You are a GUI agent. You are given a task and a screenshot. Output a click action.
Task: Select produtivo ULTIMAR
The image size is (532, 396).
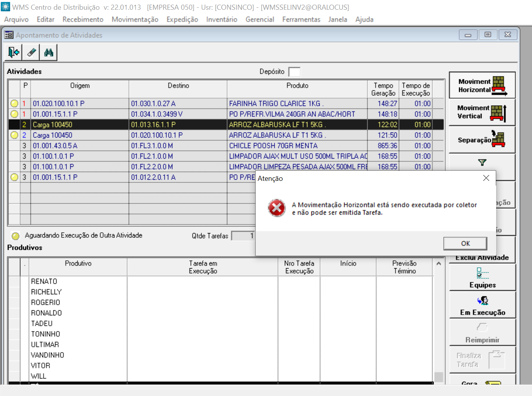(x=45, y=345)
